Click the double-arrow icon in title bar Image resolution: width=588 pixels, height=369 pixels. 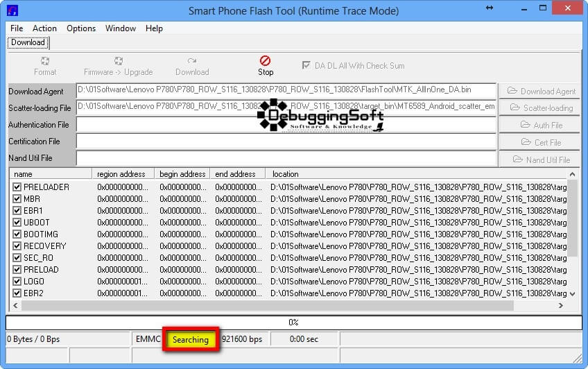pos(490,8)
